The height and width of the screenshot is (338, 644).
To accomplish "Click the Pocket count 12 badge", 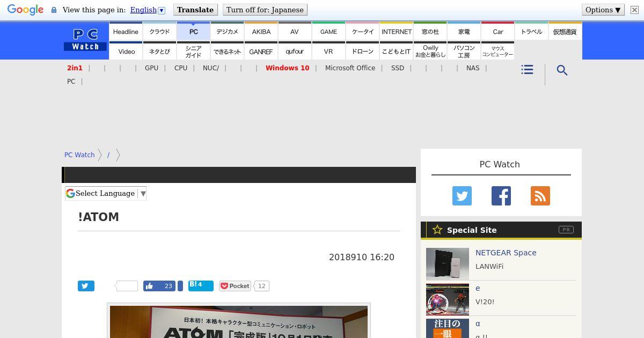I will pyautogui.click(x=261, y=286).
